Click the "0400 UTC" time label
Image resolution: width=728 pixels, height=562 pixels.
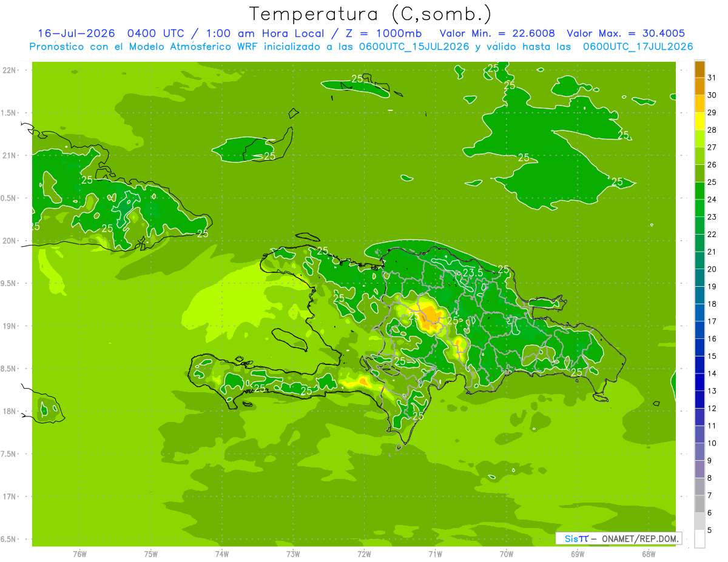(x=157, y=33)
